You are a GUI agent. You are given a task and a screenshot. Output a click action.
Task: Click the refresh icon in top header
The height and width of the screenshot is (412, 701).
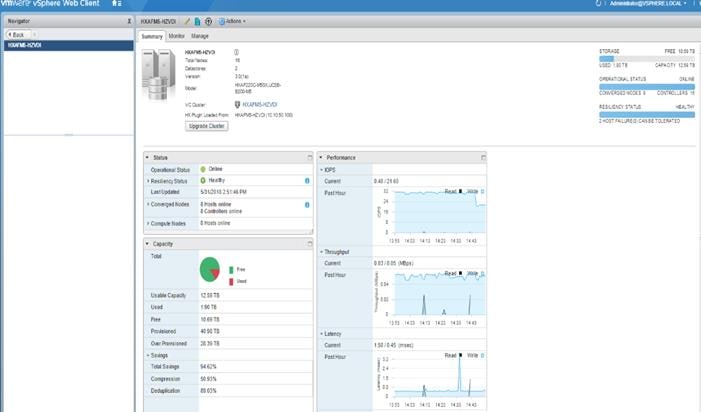click(598, 3)
